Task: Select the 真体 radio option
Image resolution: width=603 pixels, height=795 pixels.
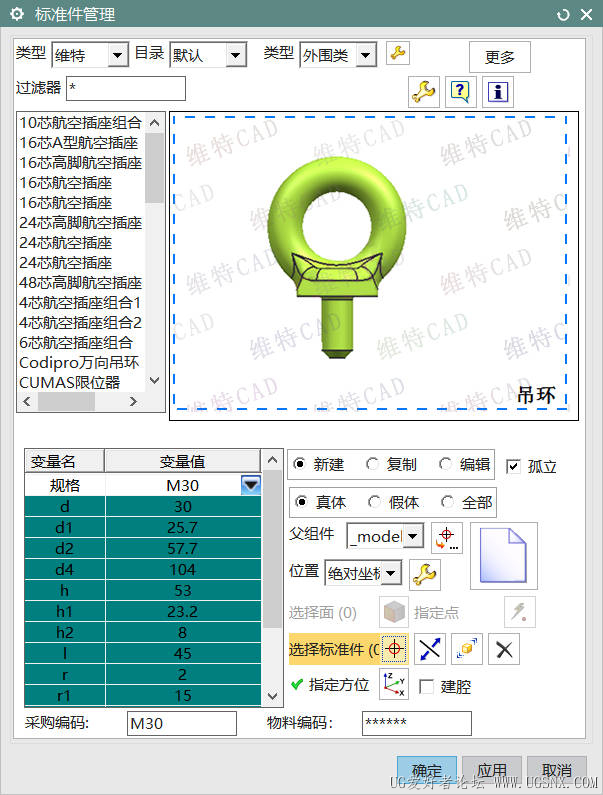Action: pyautogui.click(x=301, y=502)
